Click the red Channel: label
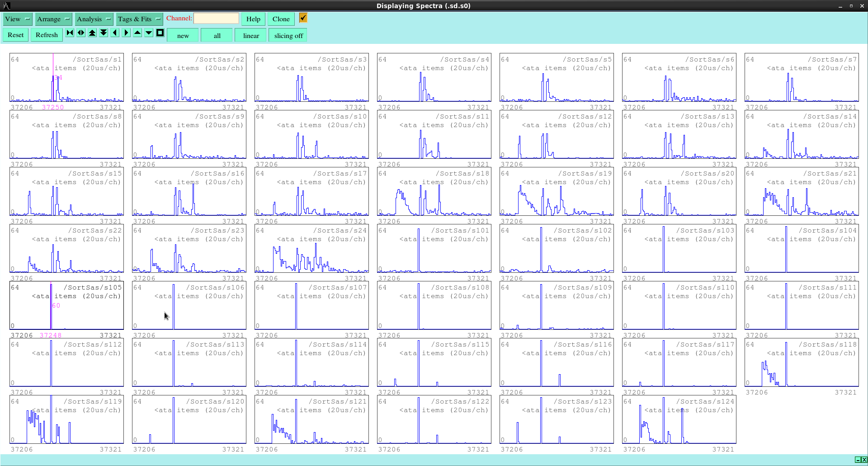Viewport: 868px width, 466px height. [179, 18]
